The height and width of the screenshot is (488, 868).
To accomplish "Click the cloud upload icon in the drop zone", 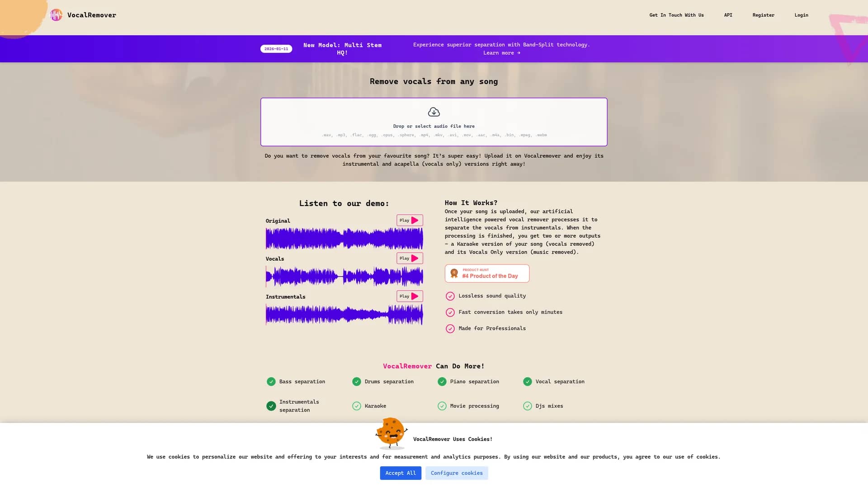I will tap(434, 112).
